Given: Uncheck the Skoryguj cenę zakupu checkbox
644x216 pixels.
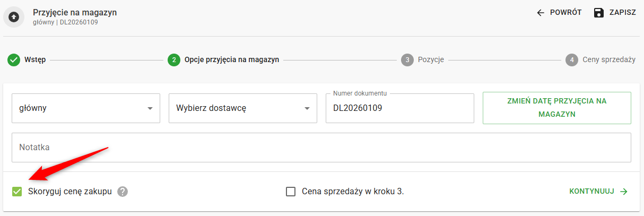Looking at the screenshot, I should 17,192.
